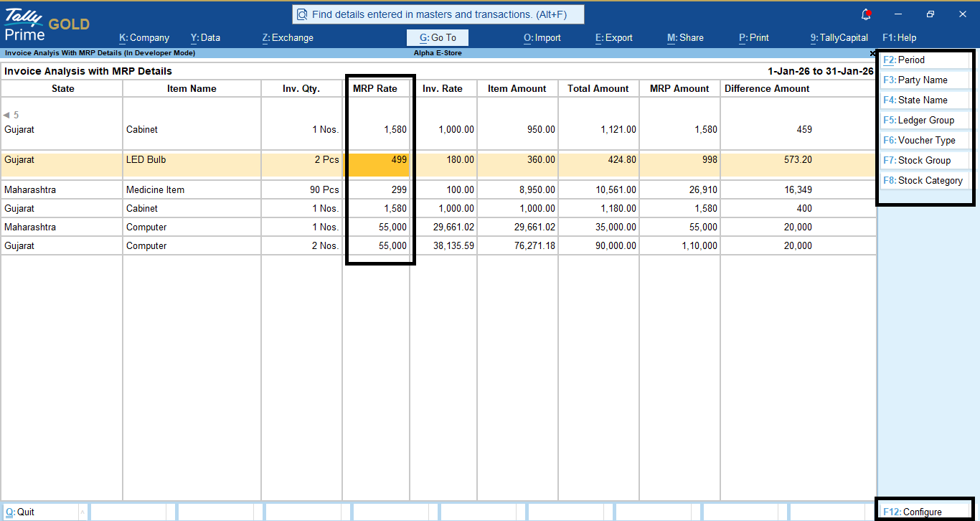Click F12: Configure button

click(925, 512)
